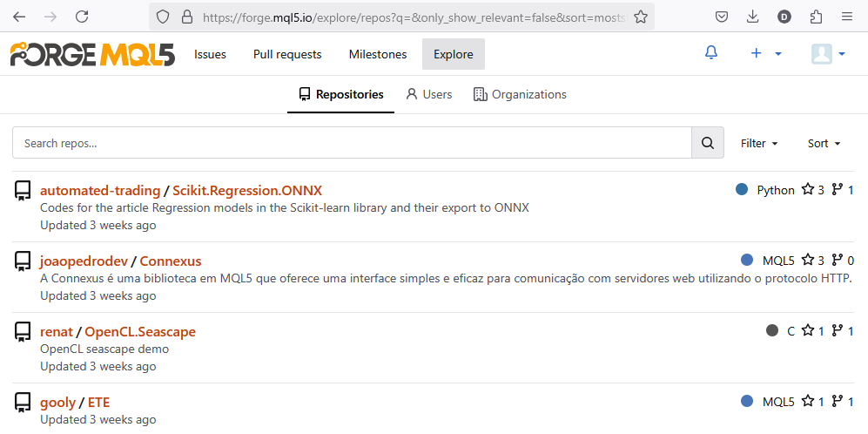Click the star icon on Connexus row
This screenshot has width=868, height=434.
pos(808,260)
